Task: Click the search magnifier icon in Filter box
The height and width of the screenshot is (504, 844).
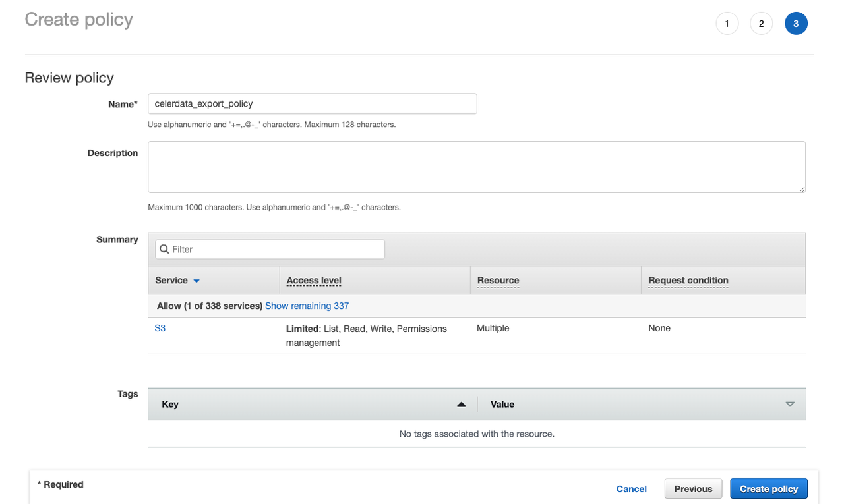Action: 164,249
